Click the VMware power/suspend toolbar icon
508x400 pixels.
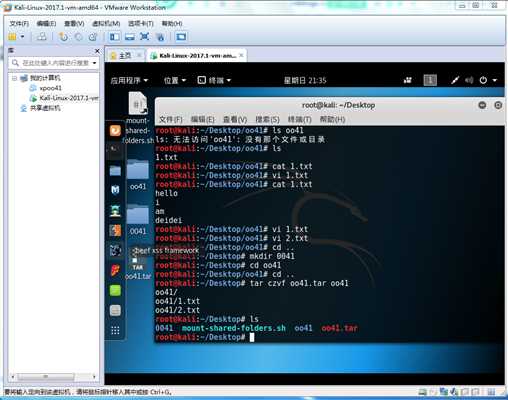tap(12, 37)
